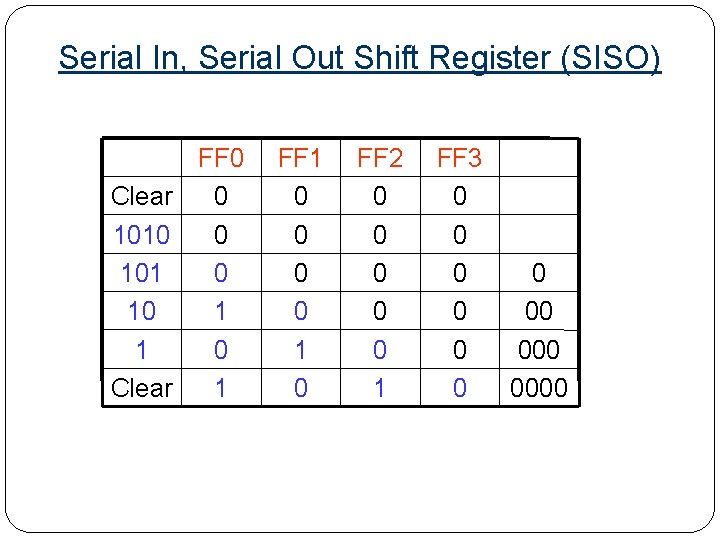Click the FF0 value in the "10" row

[221, 311]
